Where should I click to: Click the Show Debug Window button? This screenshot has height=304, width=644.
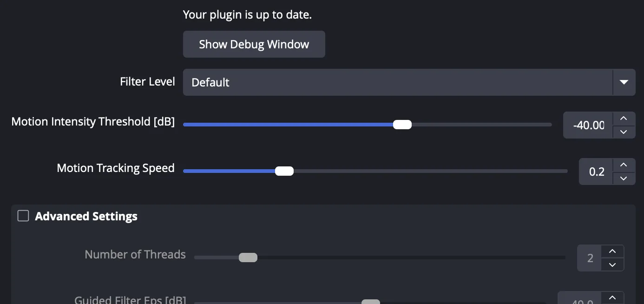254,44
